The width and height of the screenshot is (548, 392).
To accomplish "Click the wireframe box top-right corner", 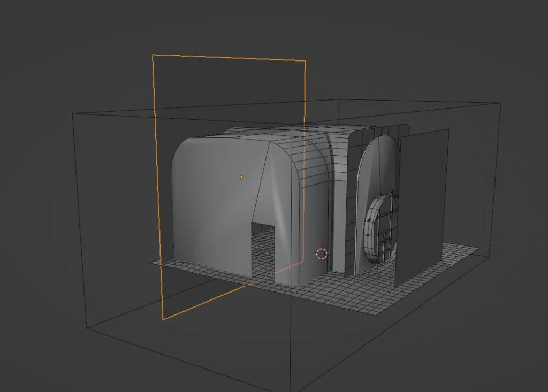I will pos(500,103).
